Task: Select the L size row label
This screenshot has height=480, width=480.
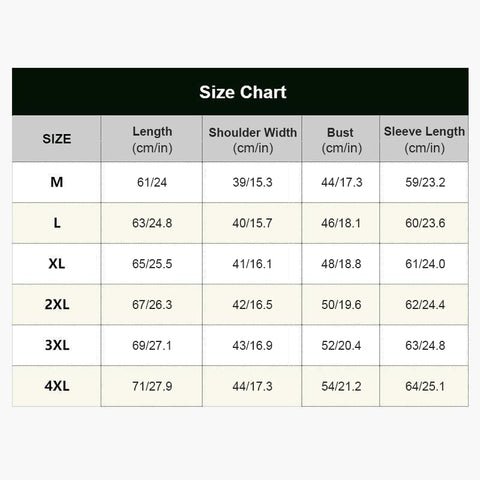Action: click(56, 223)
